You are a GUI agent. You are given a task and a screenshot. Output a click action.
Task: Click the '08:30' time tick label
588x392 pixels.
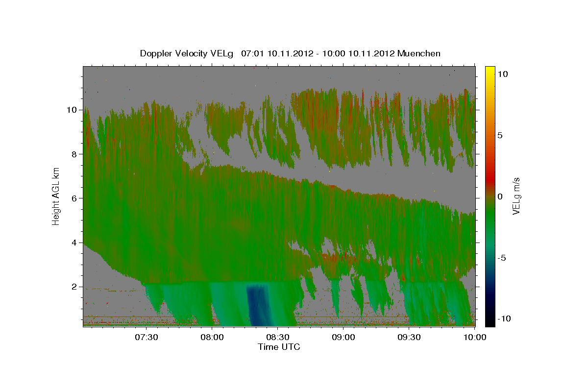coord(278,337)
